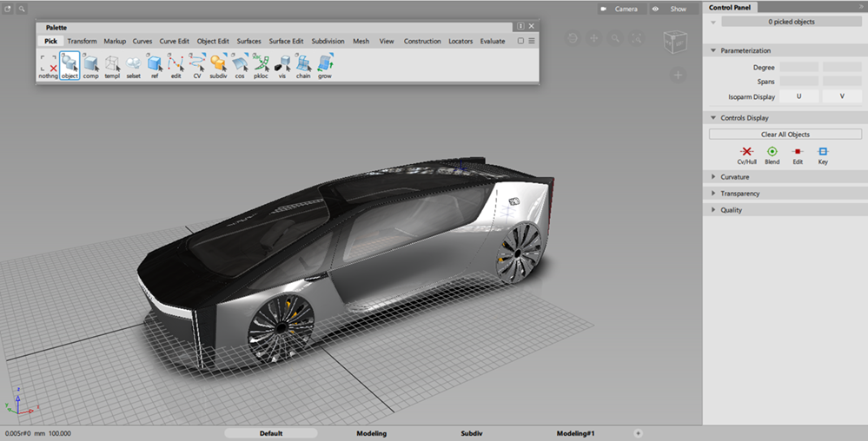Click the Clear All Objects button
The height and width of the screenshot is (441, 868).
coord(785,135)
